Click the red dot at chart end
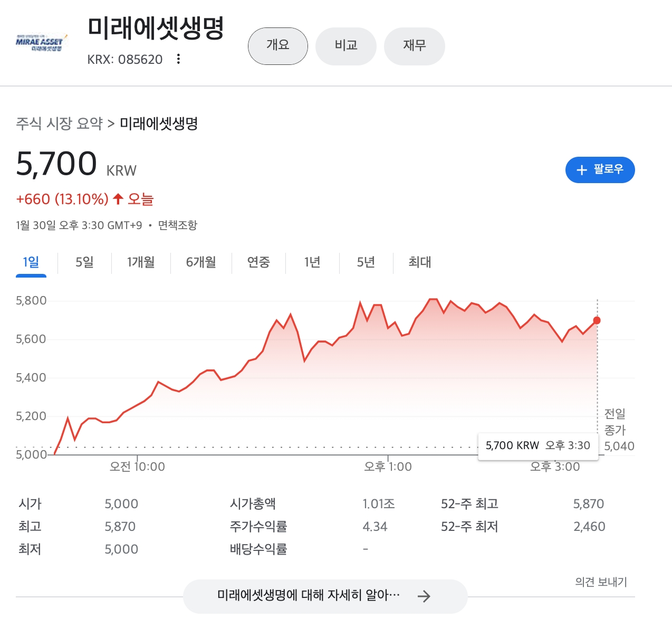 point(597,320)
